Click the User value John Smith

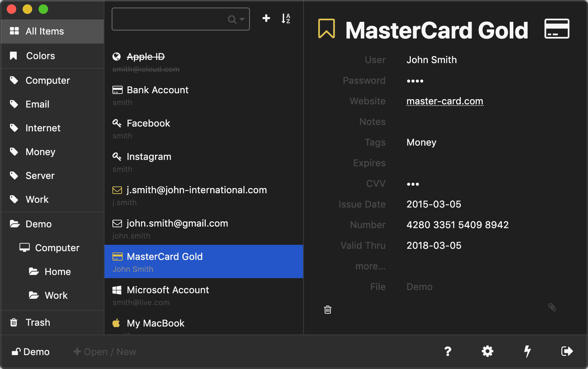tap(431, 60)
